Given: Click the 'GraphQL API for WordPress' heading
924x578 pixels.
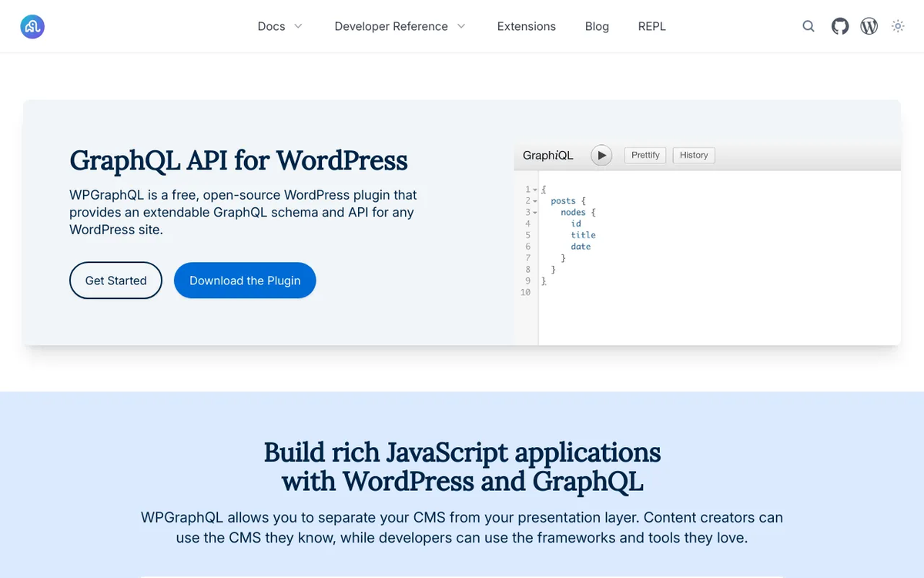Looking at the screenshot, I should click(239, 160).
